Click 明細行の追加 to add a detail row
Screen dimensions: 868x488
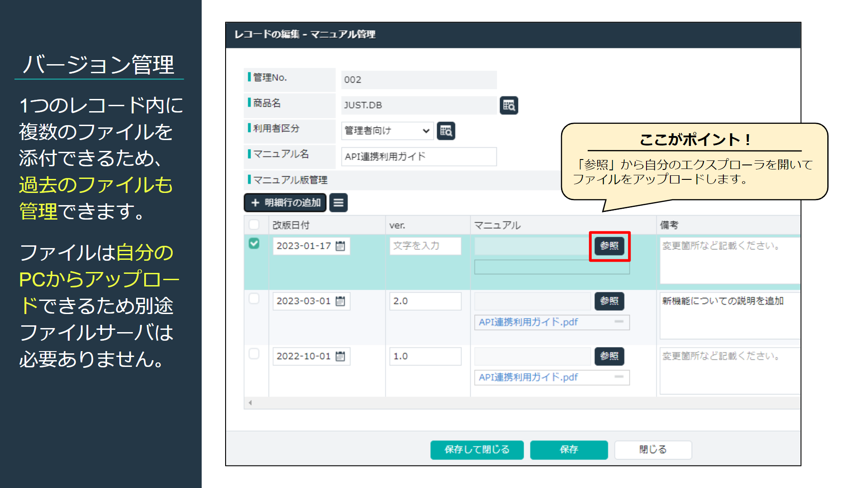tap(285, 203)
